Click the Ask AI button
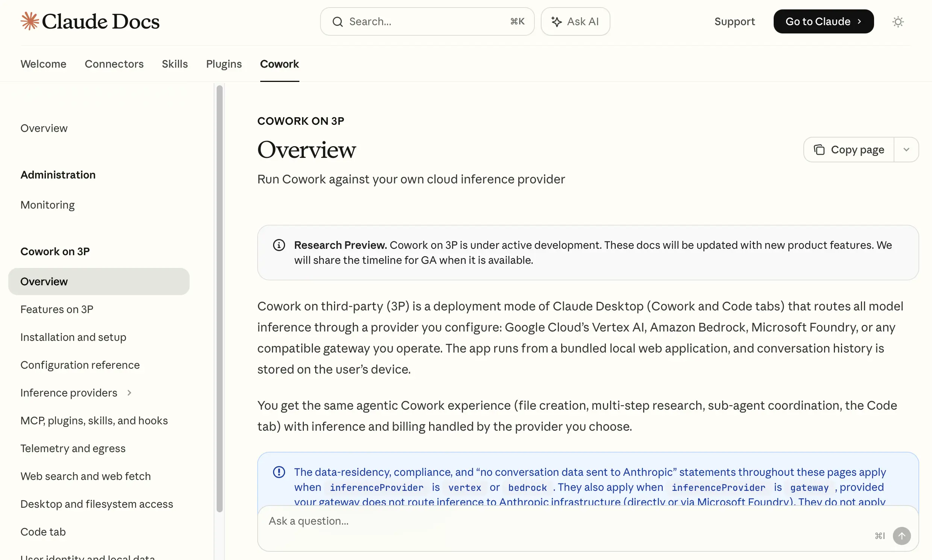Image resolution: width=932 pixels, height=560 pixels. [575, 21]
